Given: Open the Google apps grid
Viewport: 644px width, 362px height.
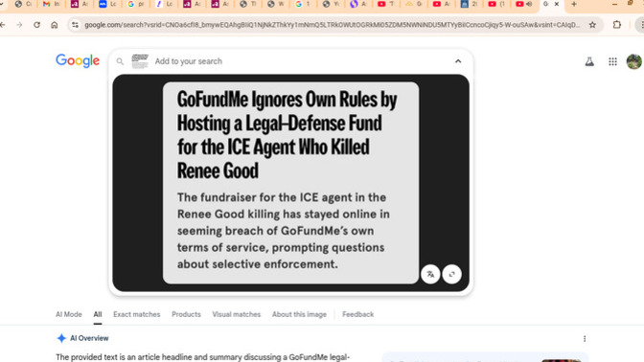Looking at the screenshot, I should [612, 61].
